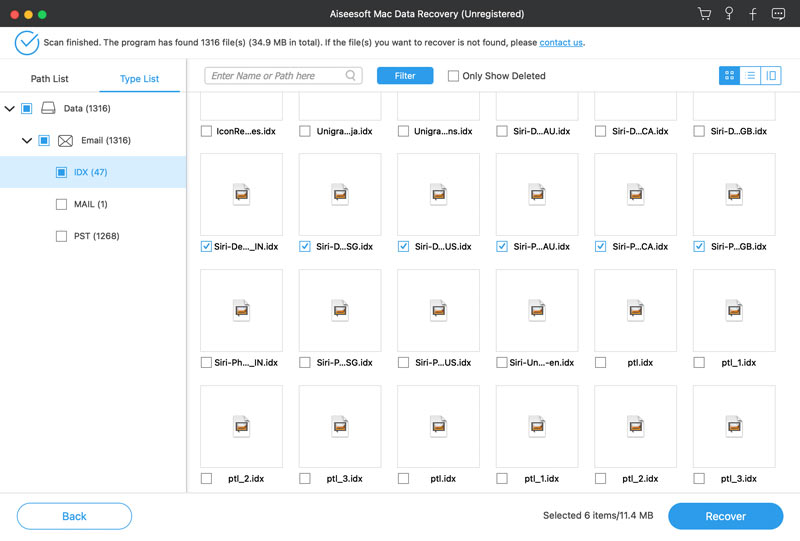Select the Siri-D...US.idx file thumbnail
The image size is (800, 541).
(438, 194)
